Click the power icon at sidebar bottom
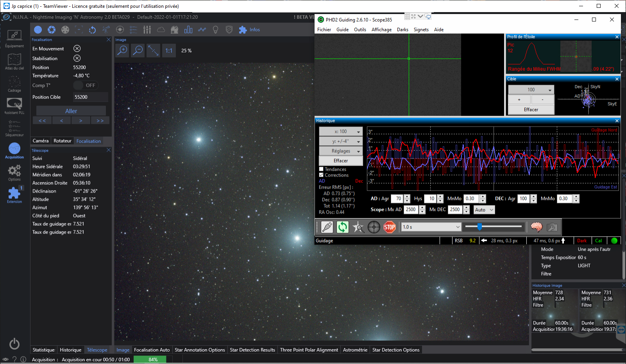 click(x=14, y=344)
